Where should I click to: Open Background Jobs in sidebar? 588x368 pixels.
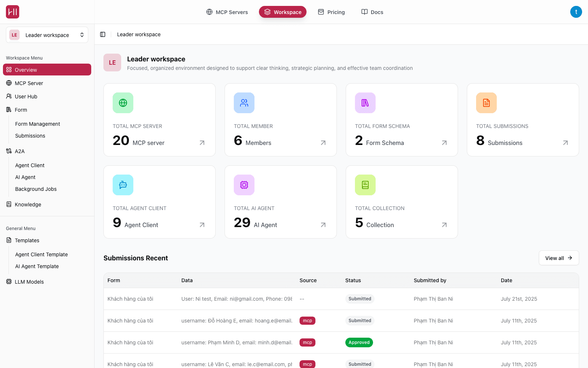tap(36, 189)
